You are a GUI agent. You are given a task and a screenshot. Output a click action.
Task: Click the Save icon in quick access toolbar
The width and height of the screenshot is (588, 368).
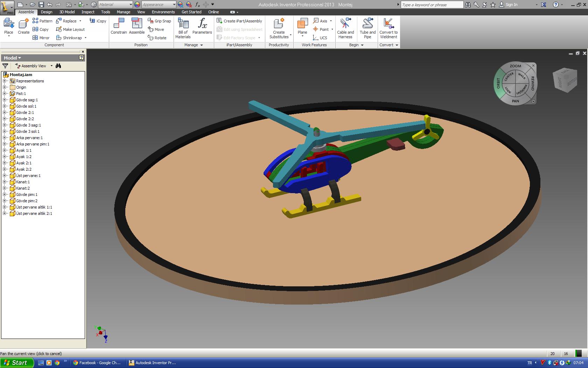(41, 5)
